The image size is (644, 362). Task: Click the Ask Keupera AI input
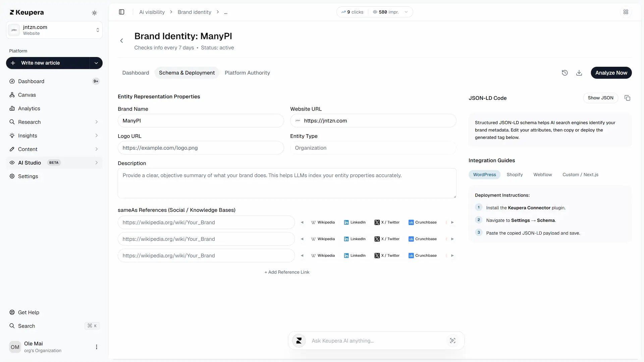coord(376,341)
